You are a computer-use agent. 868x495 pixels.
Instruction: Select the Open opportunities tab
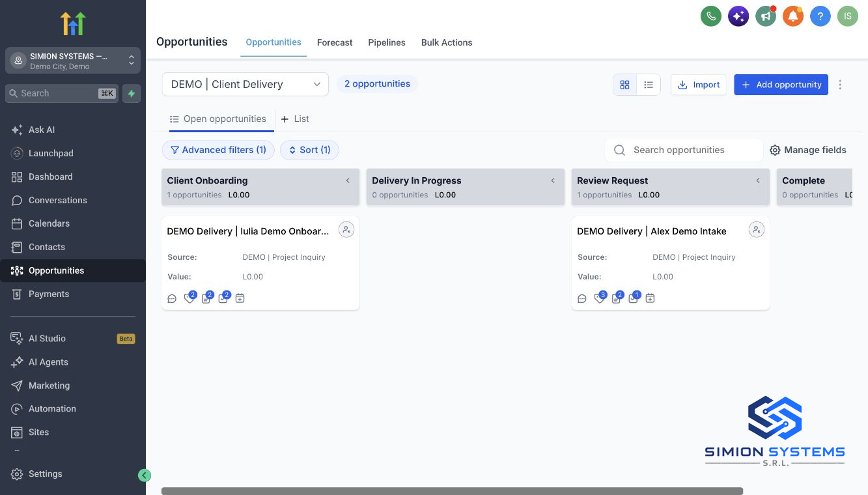[217, 119]
